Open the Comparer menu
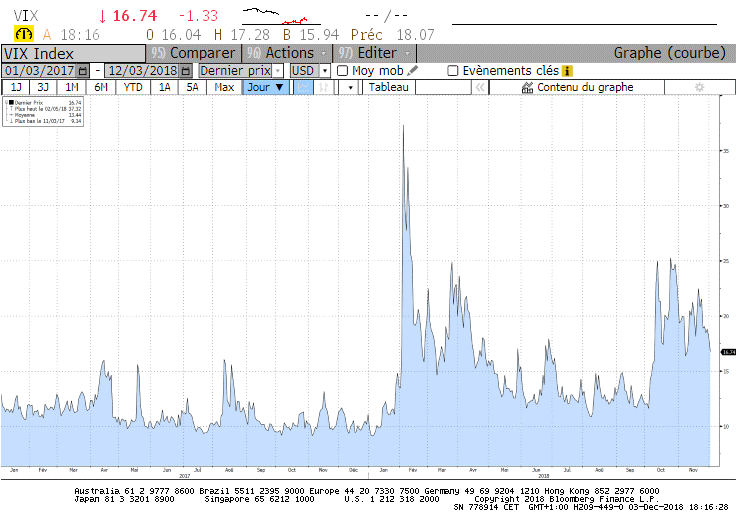 click(193, 53)
